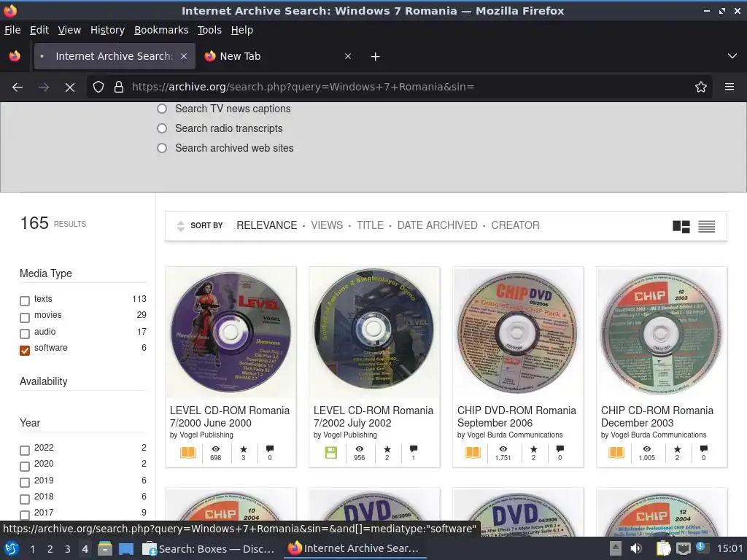
Task: Stop loading the page
Action: click(x=69, y=87)
